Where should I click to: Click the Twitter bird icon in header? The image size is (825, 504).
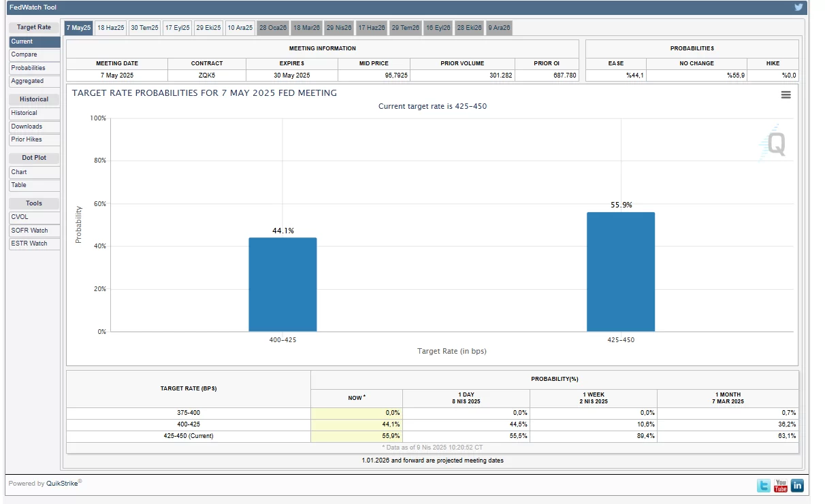click(x=798, y=7)
